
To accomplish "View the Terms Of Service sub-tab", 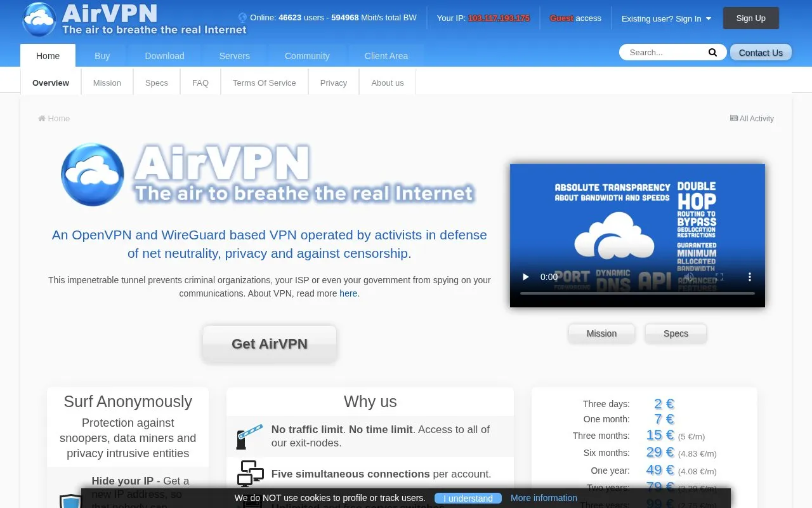I will point(265,83).
